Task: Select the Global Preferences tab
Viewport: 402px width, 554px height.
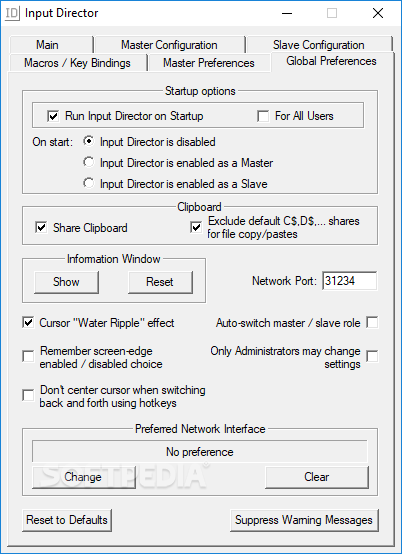Action: [332, 61]
